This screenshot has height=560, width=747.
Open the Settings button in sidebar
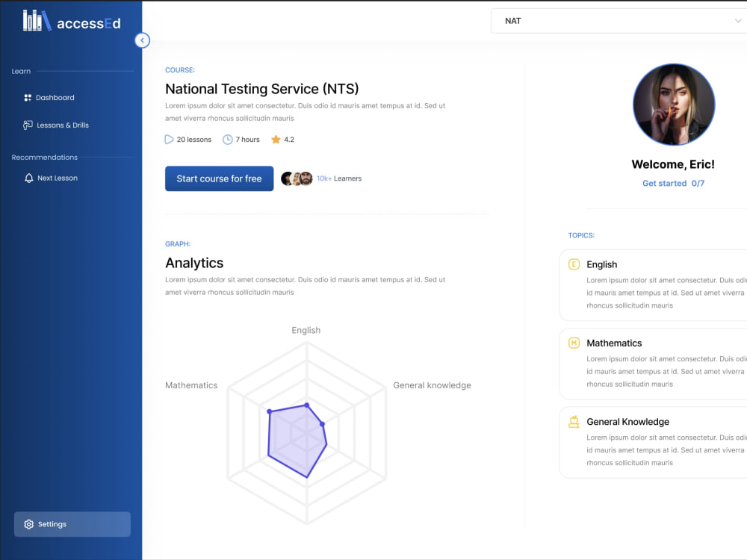point(72,524)
